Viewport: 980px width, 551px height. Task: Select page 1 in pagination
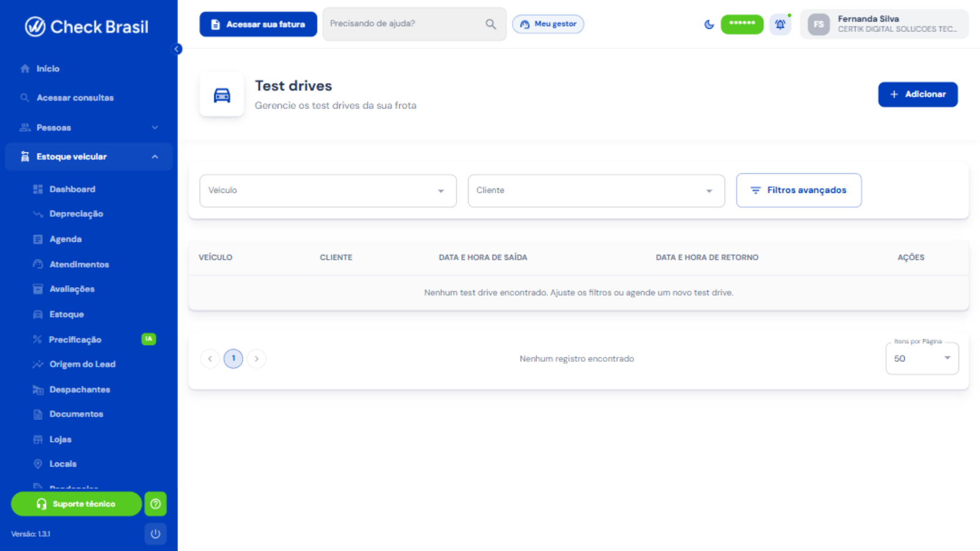(233, 359)
